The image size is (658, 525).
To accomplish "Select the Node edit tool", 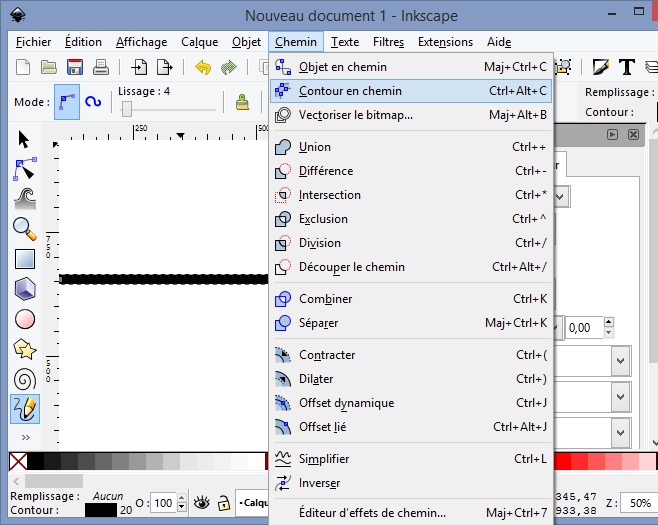I will pos(25,169).
